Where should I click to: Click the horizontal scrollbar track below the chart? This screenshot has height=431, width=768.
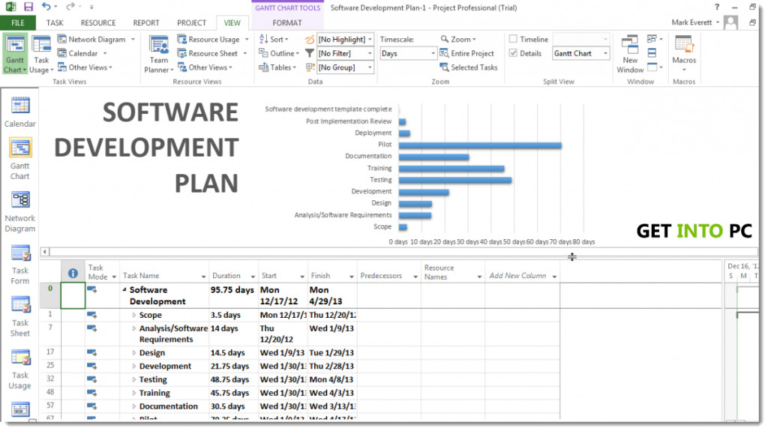pyautogui.click(x=403, y=251)
